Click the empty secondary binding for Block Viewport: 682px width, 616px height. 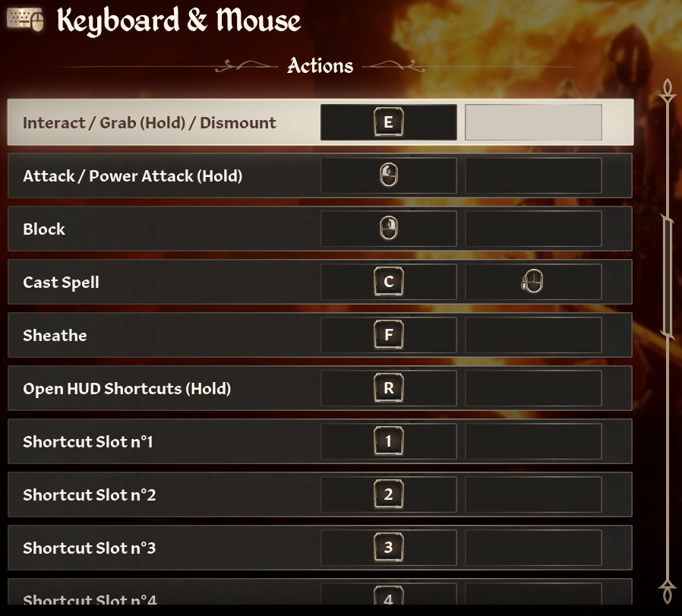(532, 228)
